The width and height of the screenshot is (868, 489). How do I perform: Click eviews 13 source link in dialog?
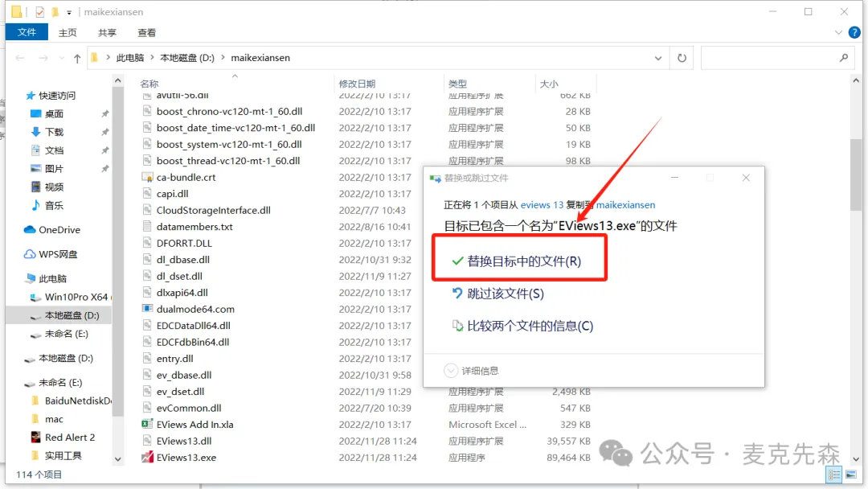pos(542,204)
